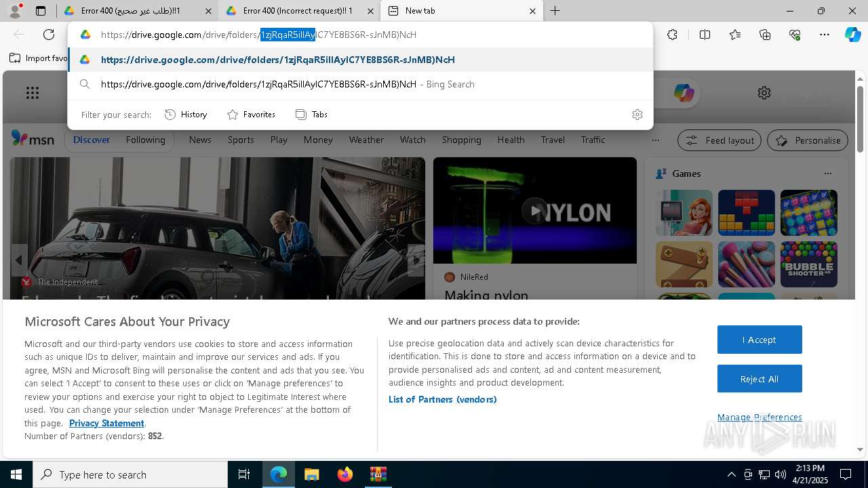
Task: Open the notifications center icon
Action: (x=846, y=474)
